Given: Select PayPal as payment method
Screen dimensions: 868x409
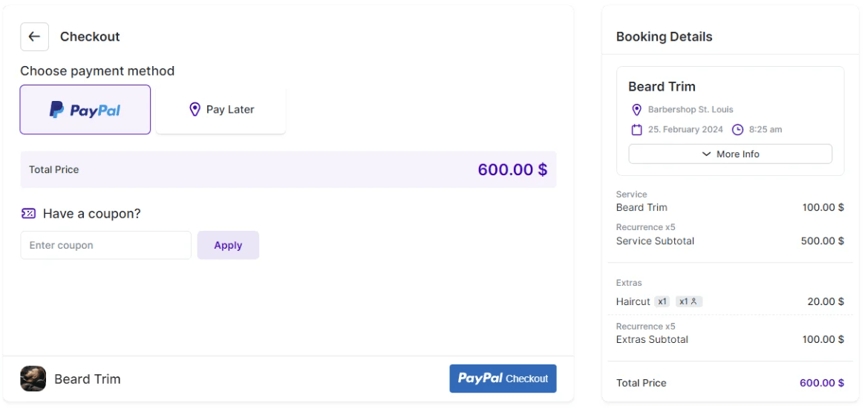Looking at the screenshot, I should [85, 110].
